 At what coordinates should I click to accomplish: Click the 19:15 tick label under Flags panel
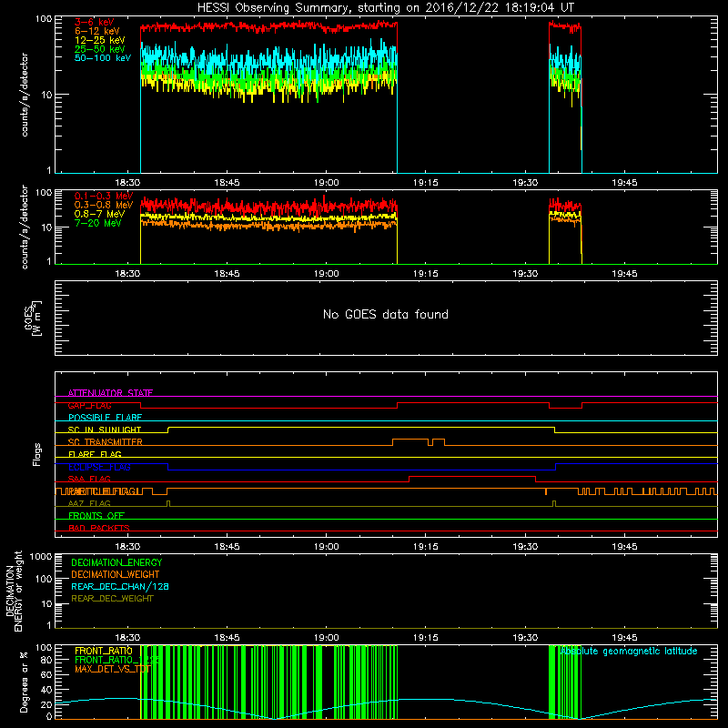426,547
